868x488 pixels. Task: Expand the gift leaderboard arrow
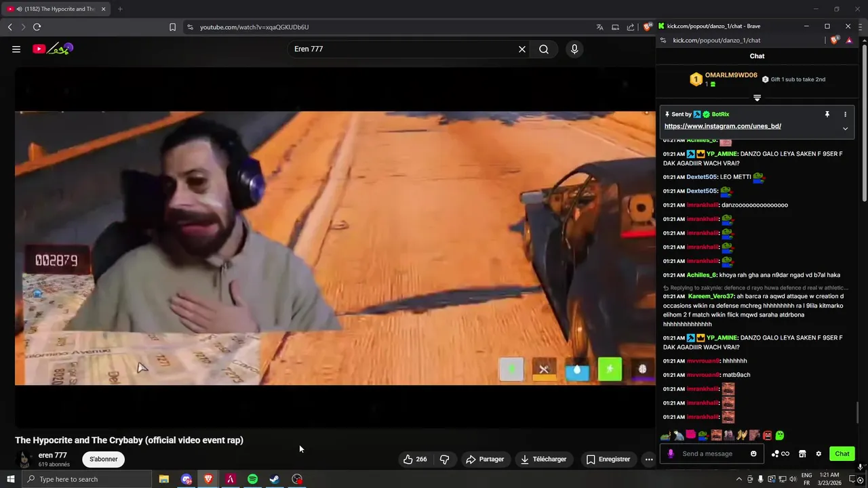click(x=757, y=98)
